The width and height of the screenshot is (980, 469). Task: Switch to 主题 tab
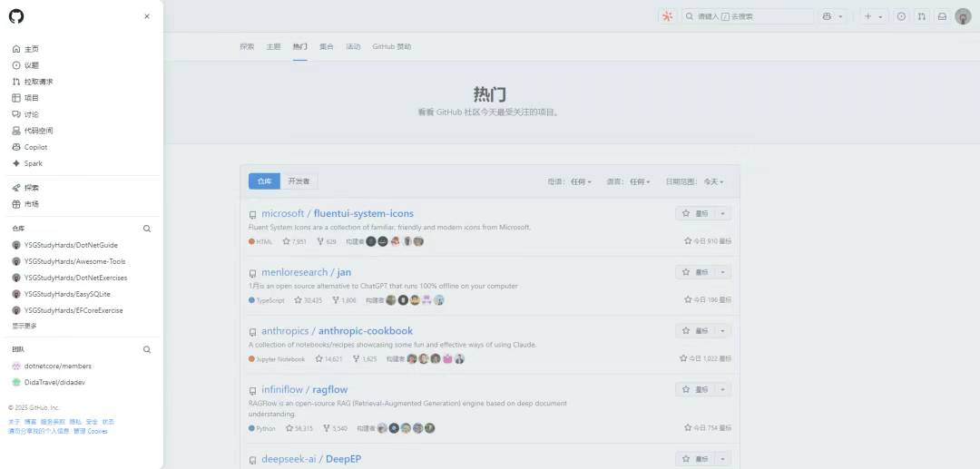(274, 47)
